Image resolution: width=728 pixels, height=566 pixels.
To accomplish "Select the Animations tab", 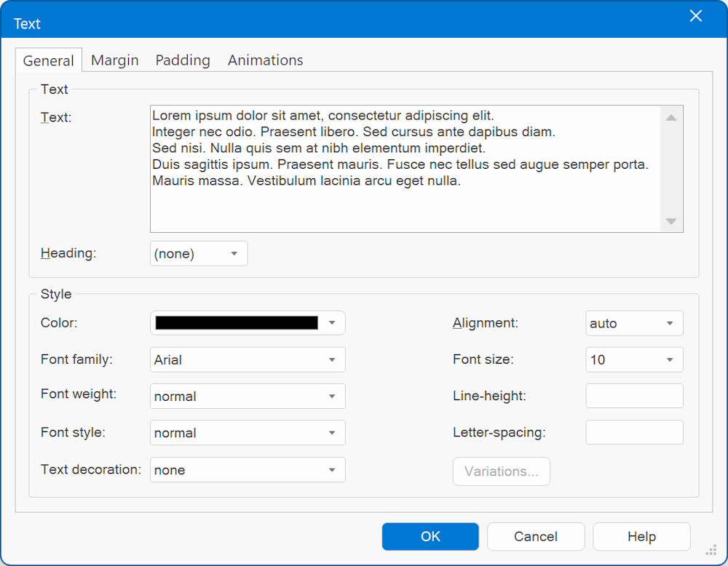I will [265, 60].
